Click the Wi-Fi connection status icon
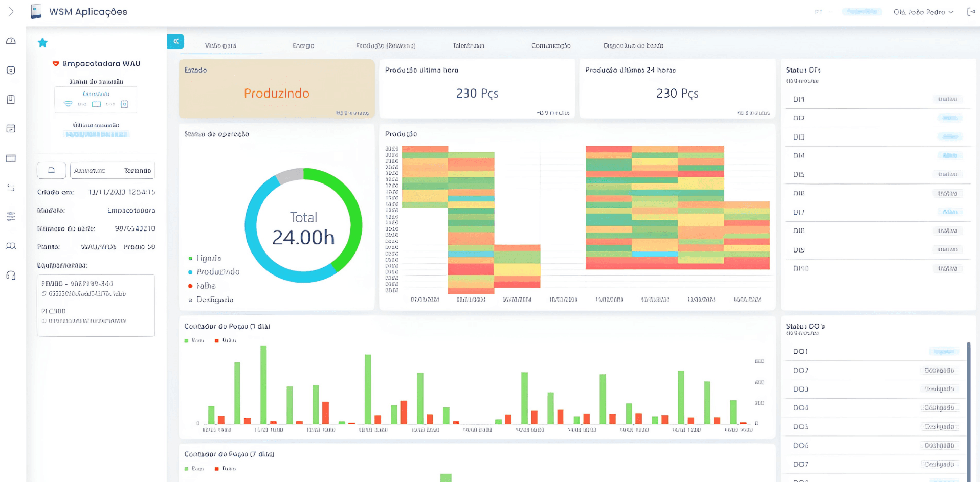Screen dimensions: 980x482 tap(68, 104)
